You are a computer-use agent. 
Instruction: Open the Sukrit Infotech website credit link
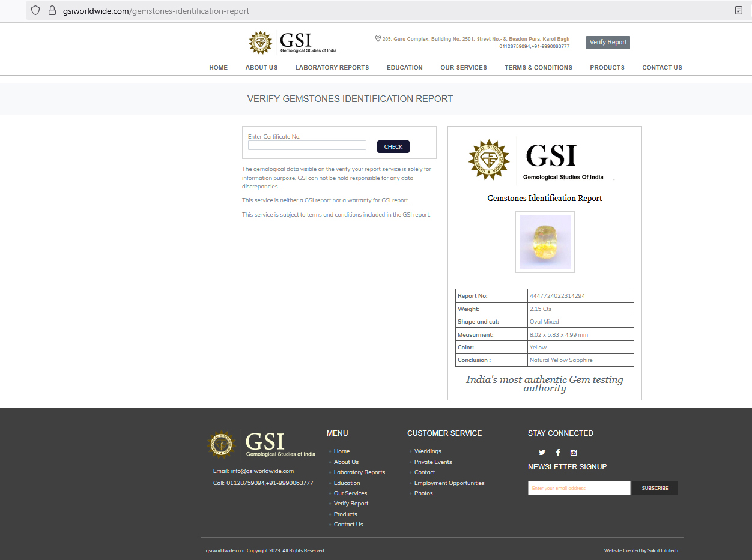click(x=663, y=551)
